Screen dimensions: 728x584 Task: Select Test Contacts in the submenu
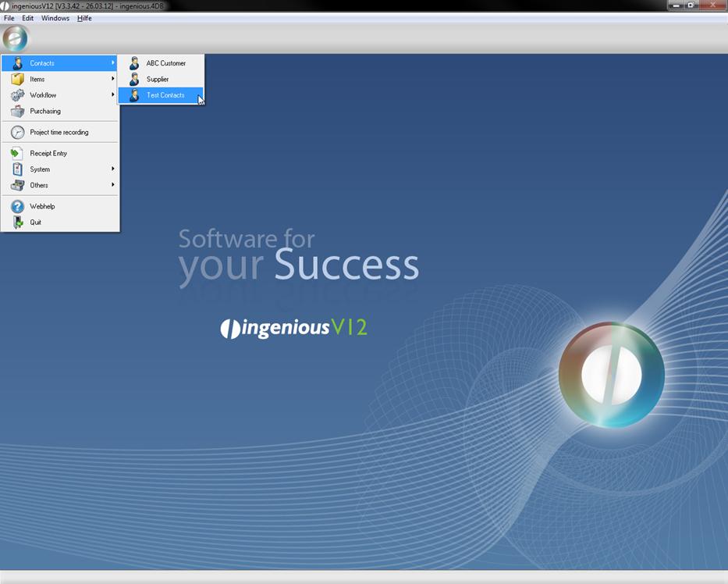(165, 95)
